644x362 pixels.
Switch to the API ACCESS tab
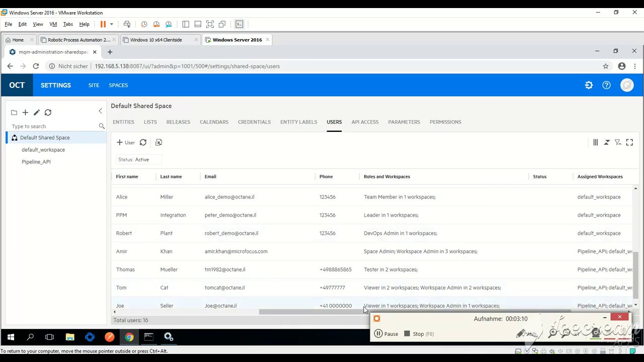(x=365, y=122)
